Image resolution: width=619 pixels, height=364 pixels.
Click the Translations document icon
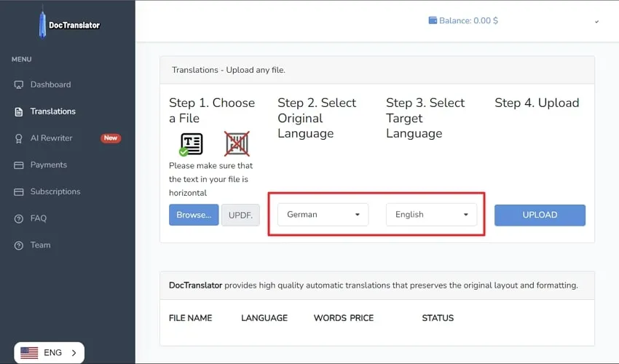point(18,111)
